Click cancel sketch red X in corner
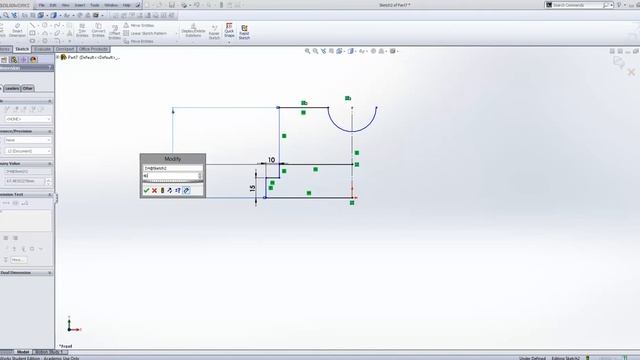This screenshot has height=360, width=640. click(631, 72)
